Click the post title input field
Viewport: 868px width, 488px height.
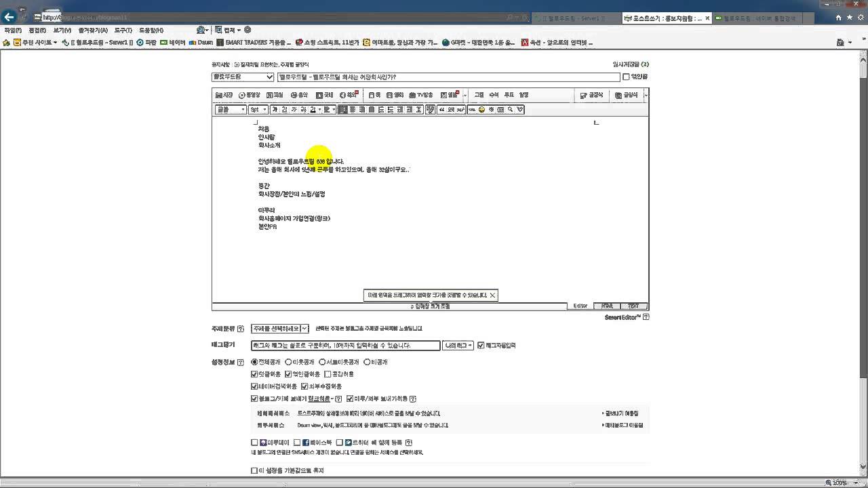coord(448,77)
